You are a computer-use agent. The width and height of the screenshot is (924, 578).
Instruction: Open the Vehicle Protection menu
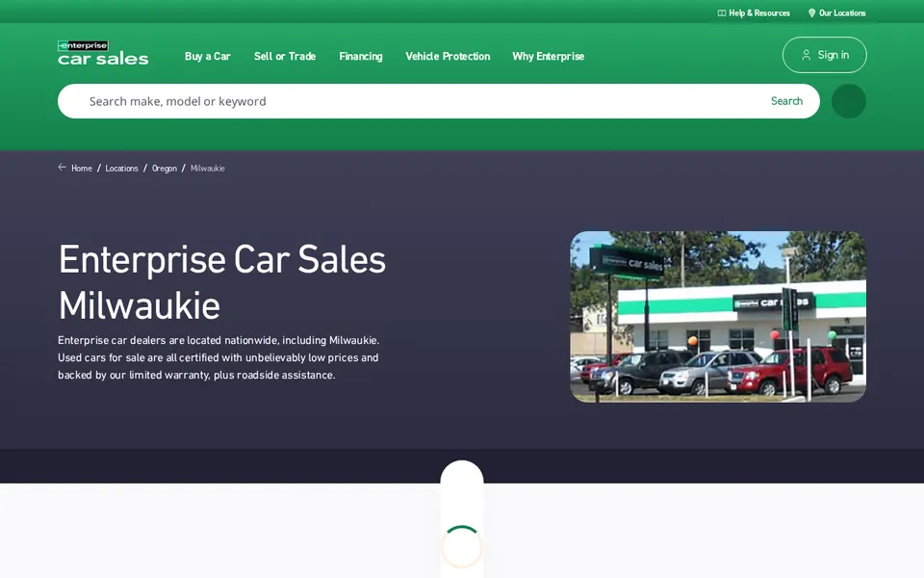tap(448, 56)
